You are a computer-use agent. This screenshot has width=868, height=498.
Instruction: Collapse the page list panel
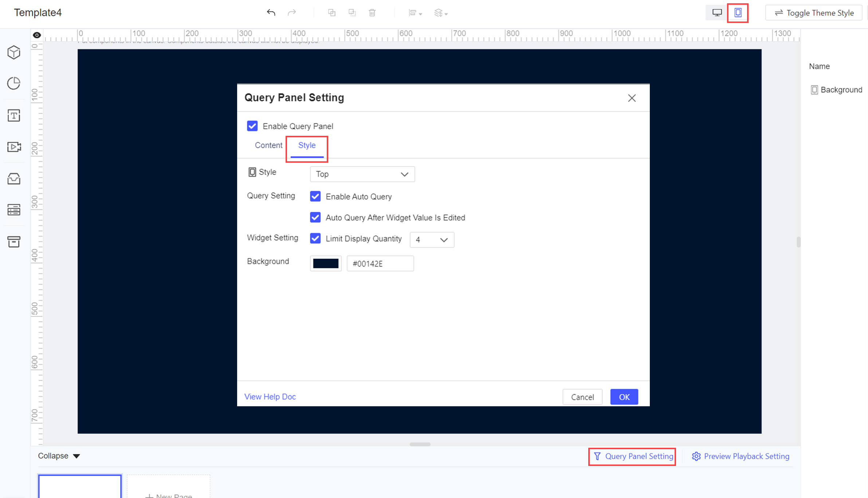click(x=59, y=456)
